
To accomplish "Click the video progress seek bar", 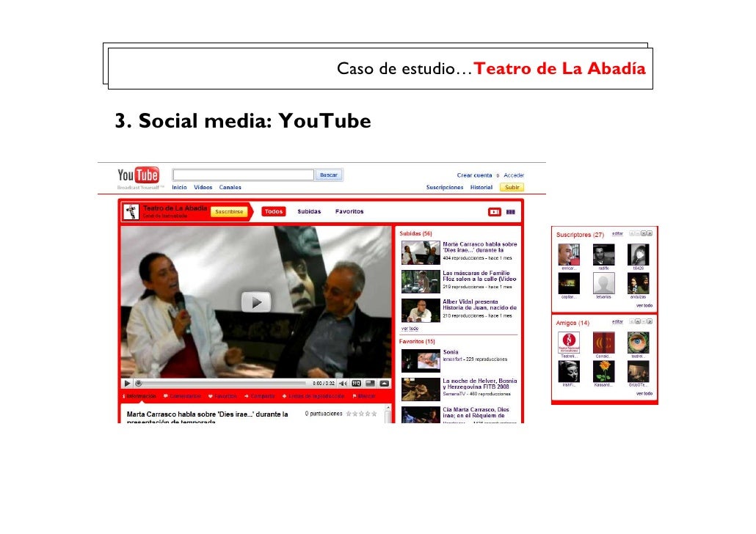I will tap(221, 384).
